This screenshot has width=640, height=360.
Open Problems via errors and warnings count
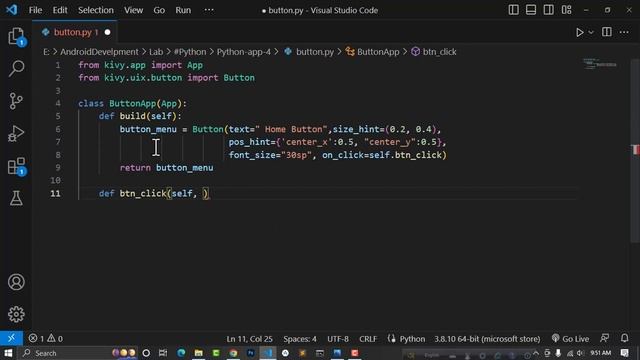pyautogui.click(x=45, y=338)
